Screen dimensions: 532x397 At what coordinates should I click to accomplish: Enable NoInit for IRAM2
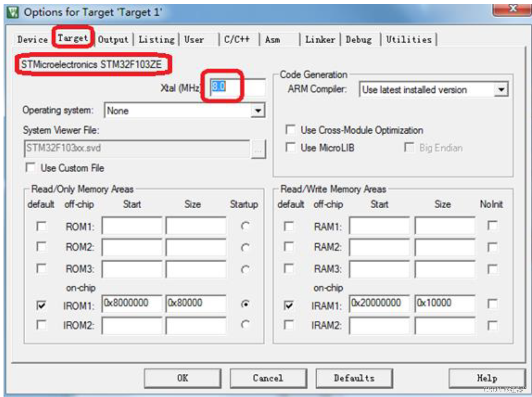point(492,325)
